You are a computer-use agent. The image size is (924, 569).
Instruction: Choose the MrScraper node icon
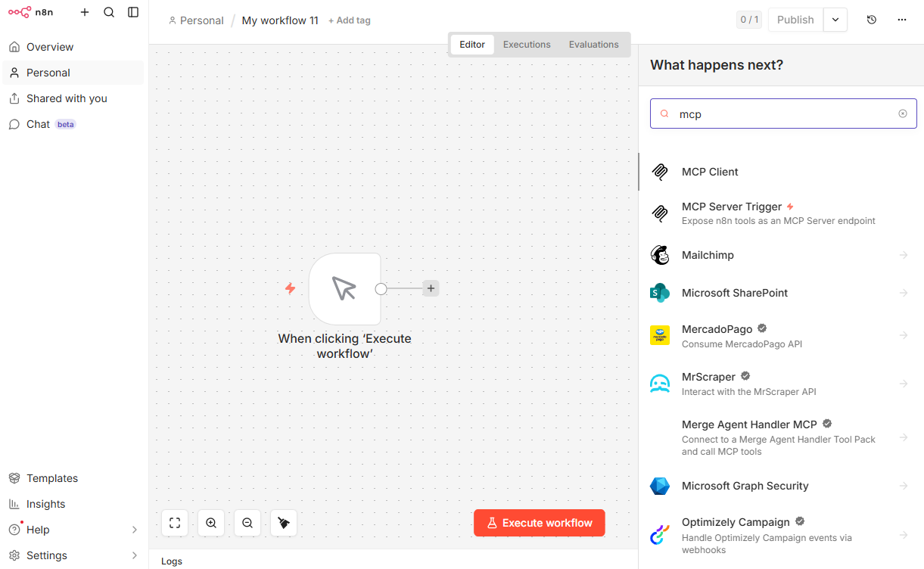[x=660, y=384]
